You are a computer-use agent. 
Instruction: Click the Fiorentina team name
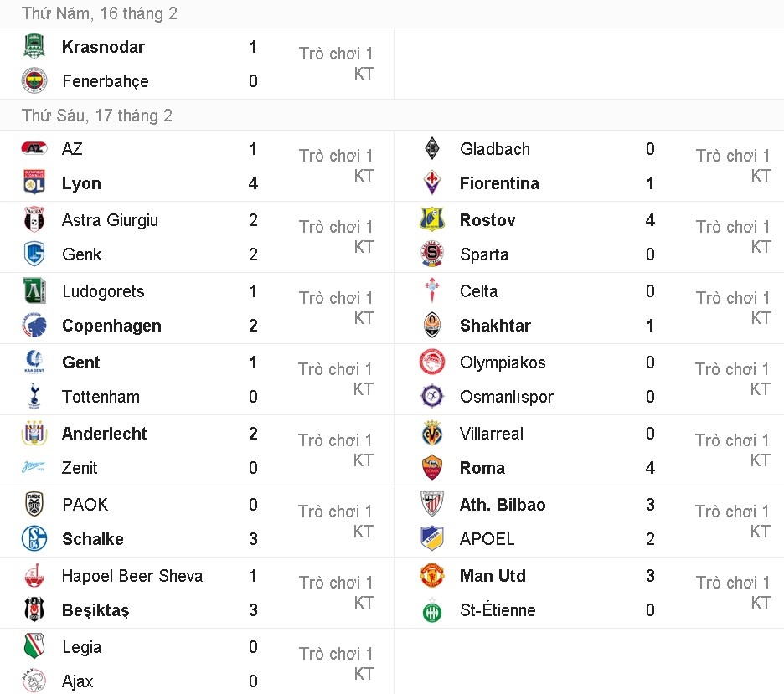(498, 182)
